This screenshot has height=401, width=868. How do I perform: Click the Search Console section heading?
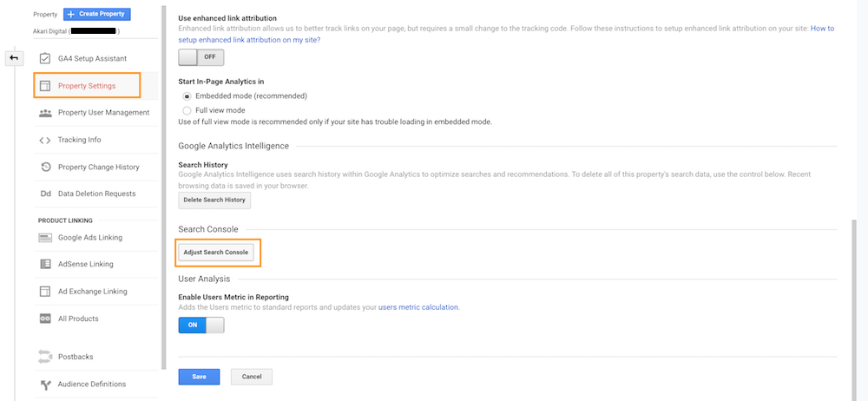[208, 229]
